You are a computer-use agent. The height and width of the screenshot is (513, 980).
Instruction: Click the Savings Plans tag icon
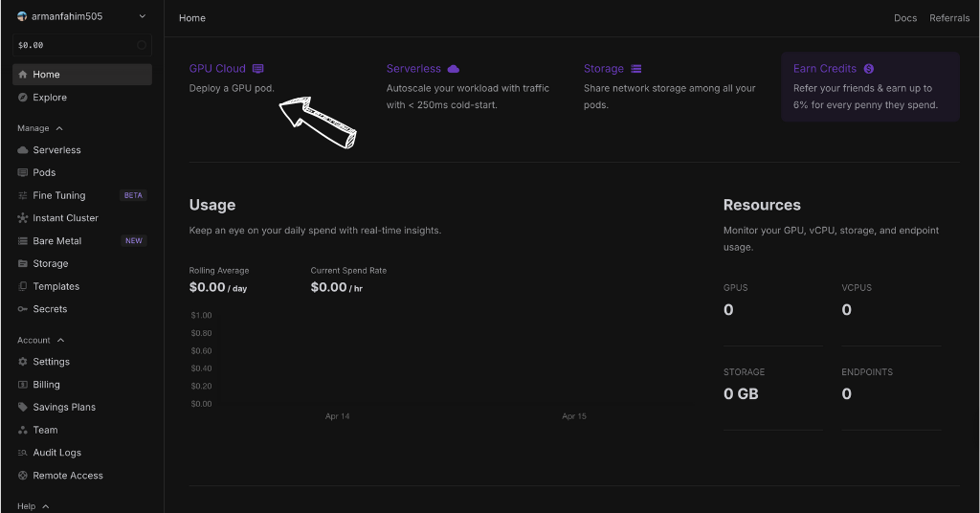pos(23,408)
